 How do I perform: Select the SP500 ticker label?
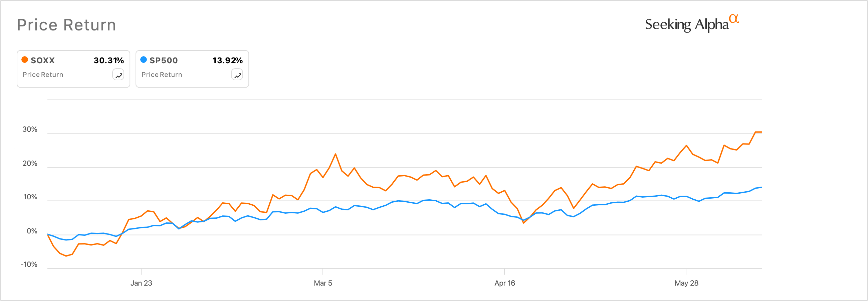point(164,60)
